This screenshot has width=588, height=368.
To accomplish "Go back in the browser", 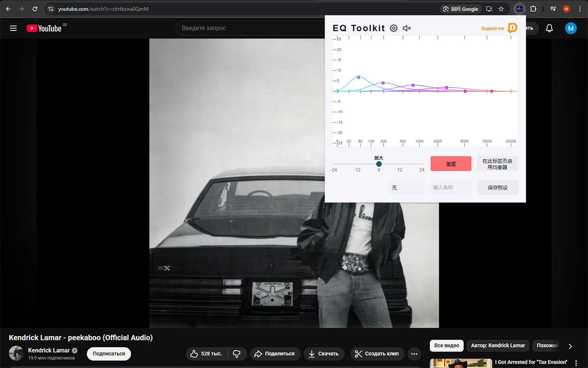I will click(8, 9).
